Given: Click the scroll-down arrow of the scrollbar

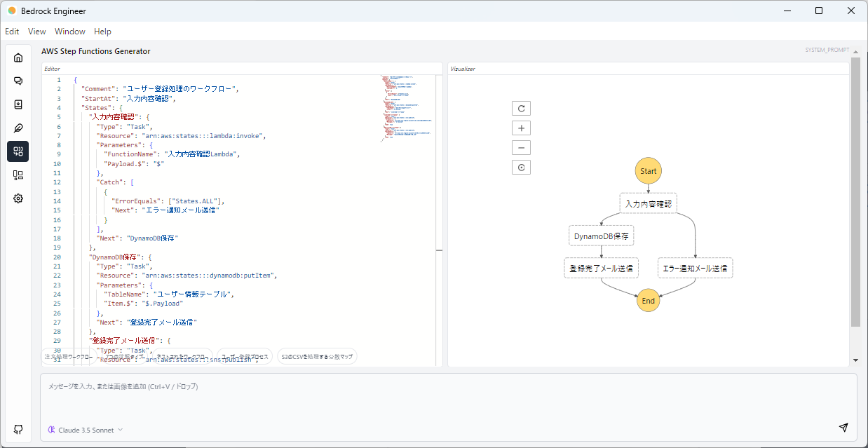Looking at the screenshot, I should pyautogui.click(x=855, y=360).
